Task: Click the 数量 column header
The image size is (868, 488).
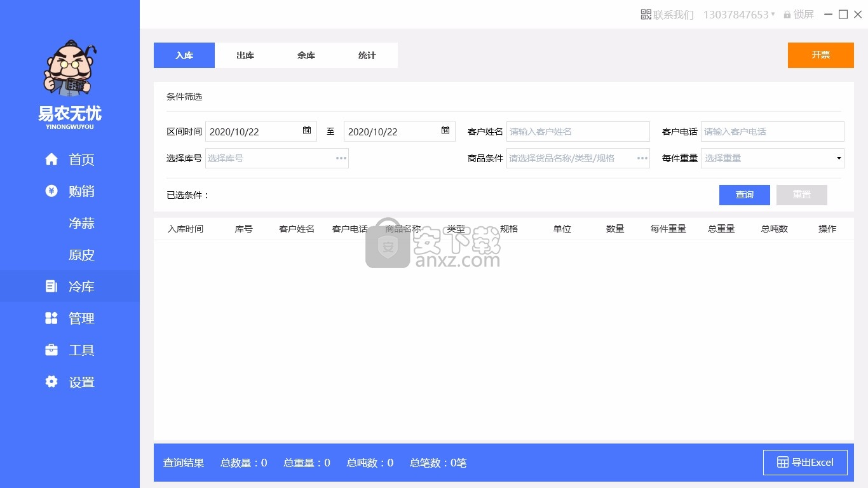Action: coord(615,229)
